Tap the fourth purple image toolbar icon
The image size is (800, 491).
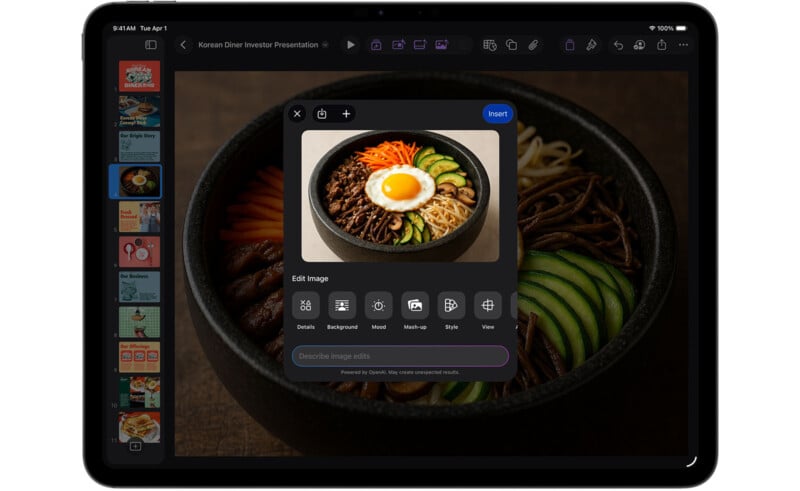click(x=441, y=45)
